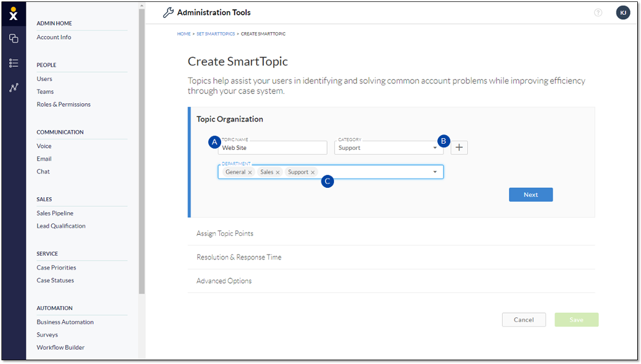
Task: Open the copy/windows icon in left rail
Action: pyautogui.click(x=13, y=39)
